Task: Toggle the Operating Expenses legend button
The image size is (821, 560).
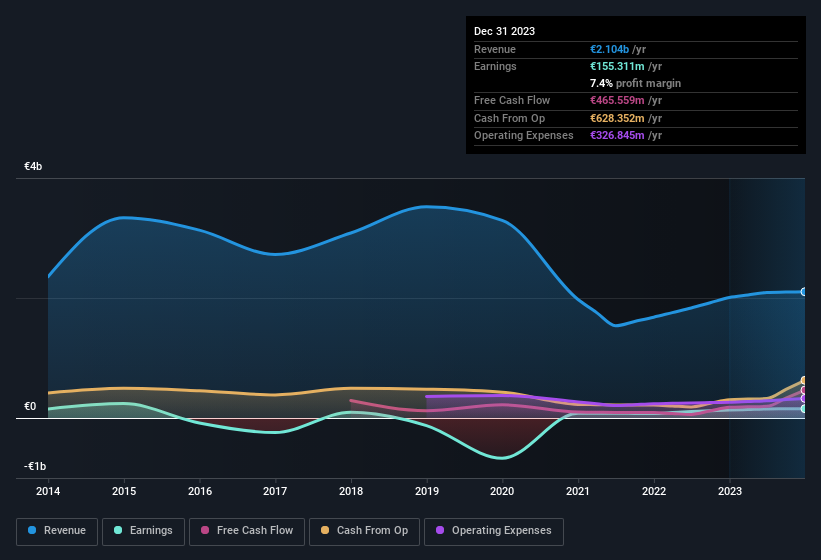Action: point(494,531)
